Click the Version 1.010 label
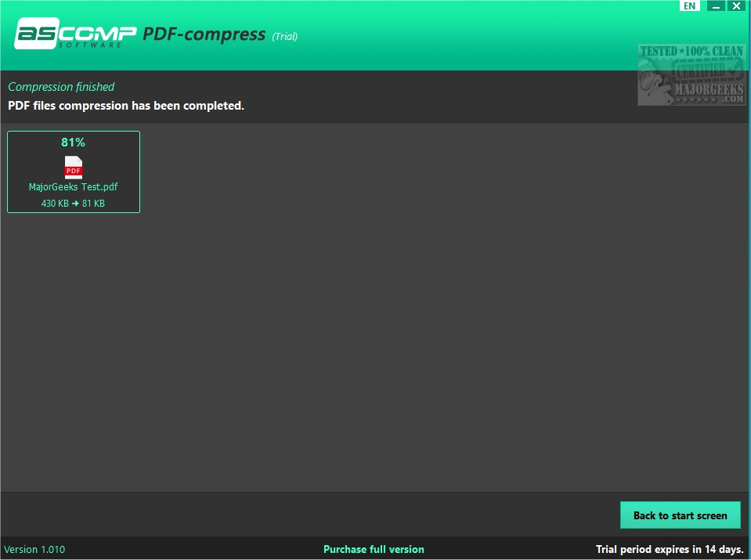The height and width of the screenshot is (560, 751). 34,550
